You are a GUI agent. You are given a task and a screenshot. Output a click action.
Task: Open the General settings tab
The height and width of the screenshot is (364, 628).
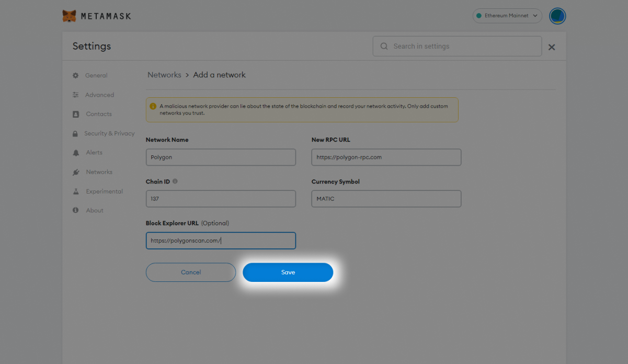96,75
